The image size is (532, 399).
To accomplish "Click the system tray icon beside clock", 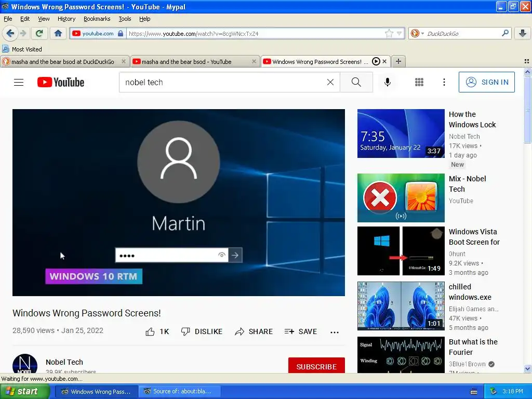I will click(x=494, y=392).
